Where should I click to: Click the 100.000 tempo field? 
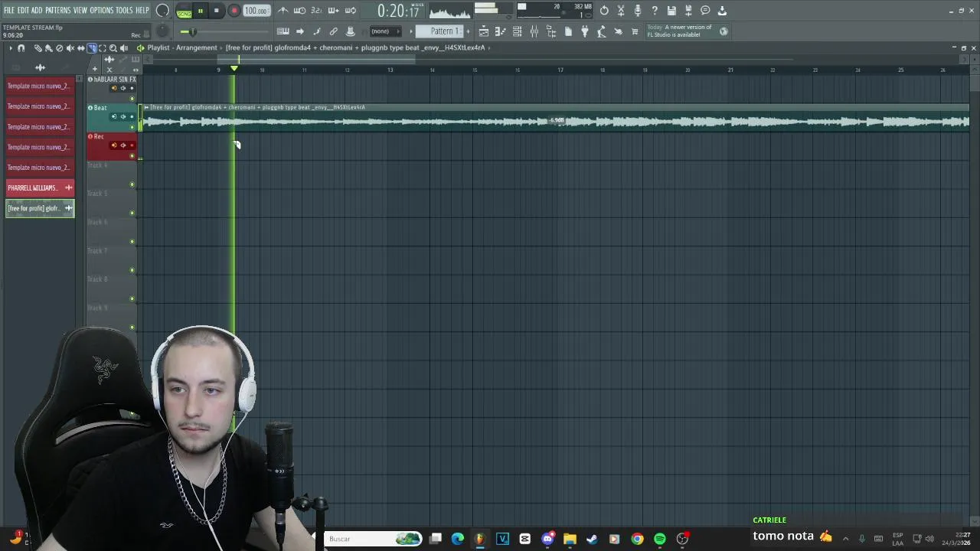[256, 11]
